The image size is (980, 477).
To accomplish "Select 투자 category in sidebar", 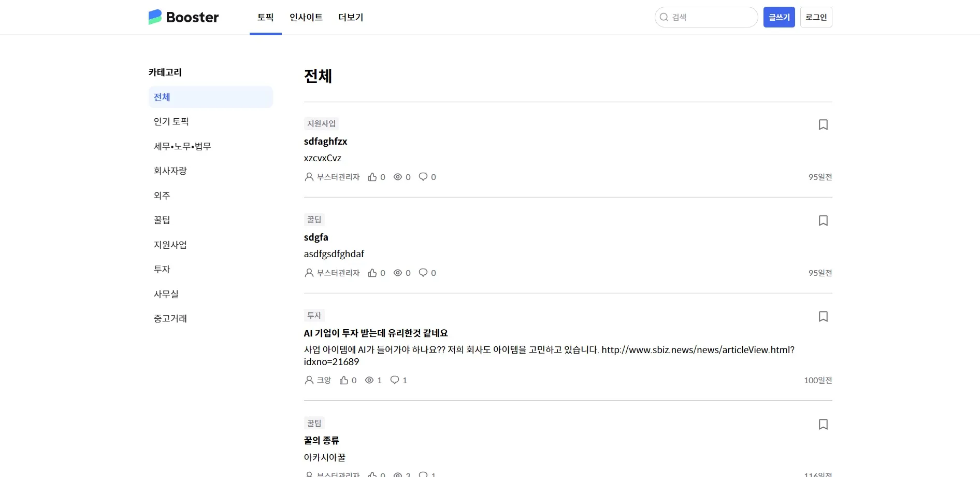I will [x=211, y=269].
